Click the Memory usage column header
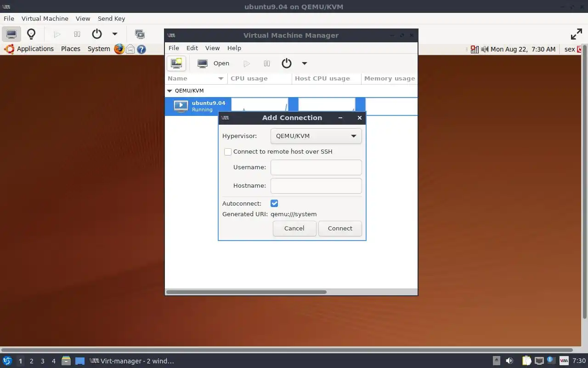 click(390, 79)
